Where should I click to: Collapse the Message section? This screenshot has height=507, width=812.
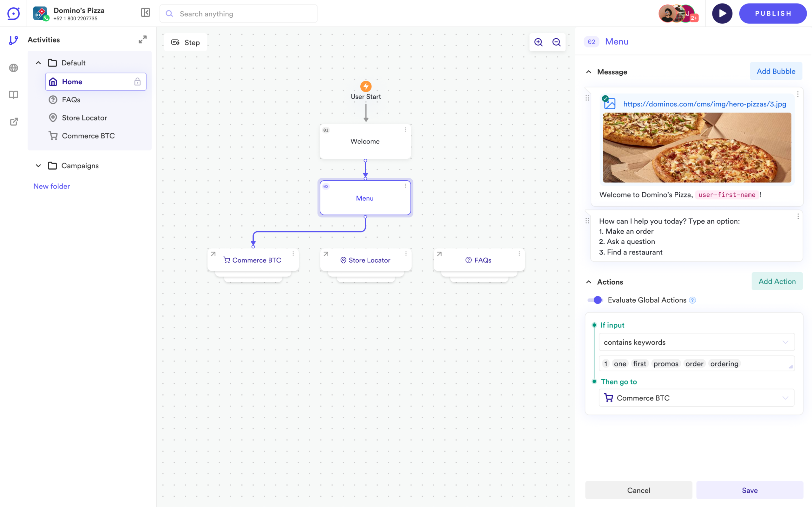pyautogui.click(x=588, y=72)
